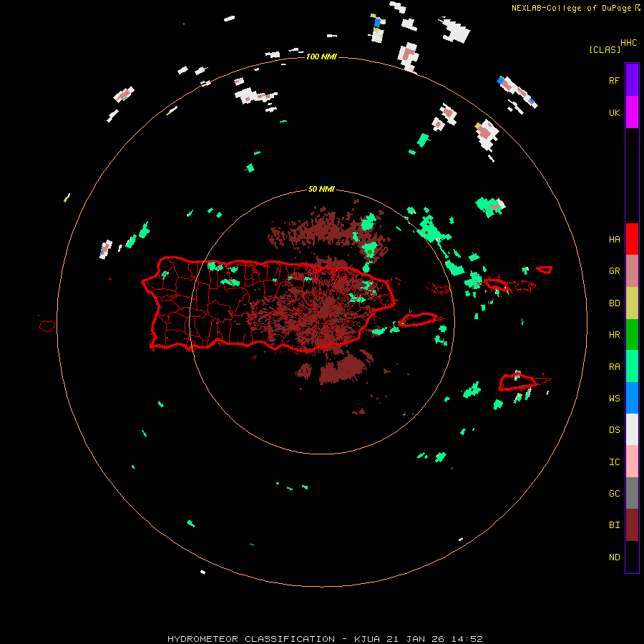Click the "UK" legend label
The image size is (644, 644).
(614, 112)
